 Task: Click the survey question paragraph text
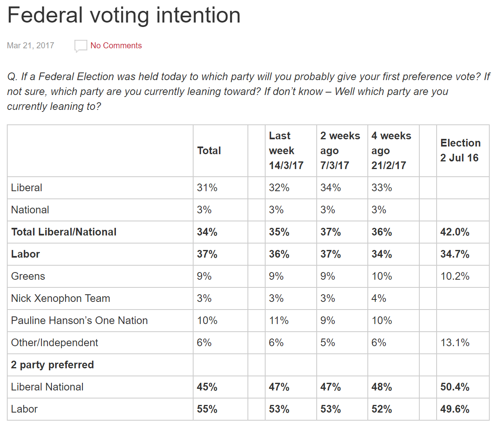[x=241, y=91]
